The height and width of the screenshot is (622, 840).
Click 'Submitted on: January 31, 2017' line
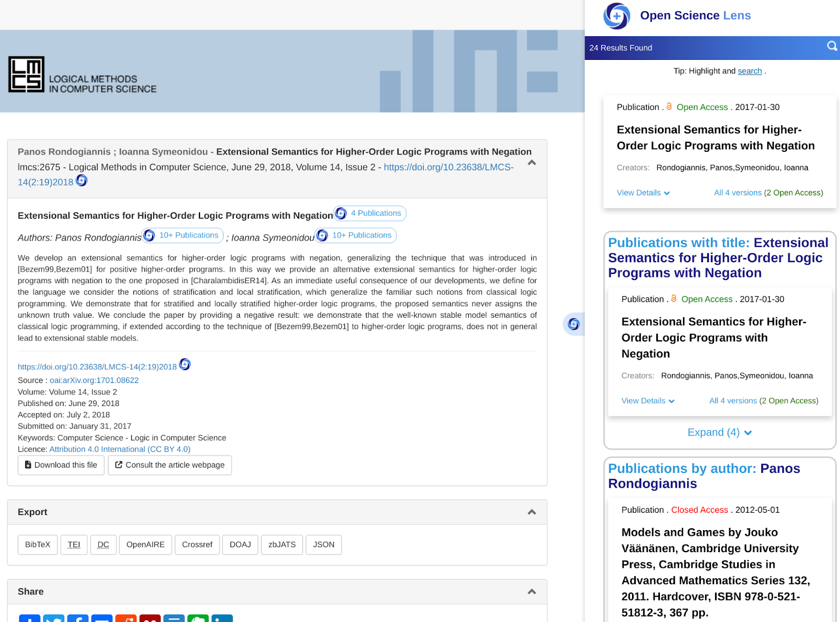click(75, 426)
